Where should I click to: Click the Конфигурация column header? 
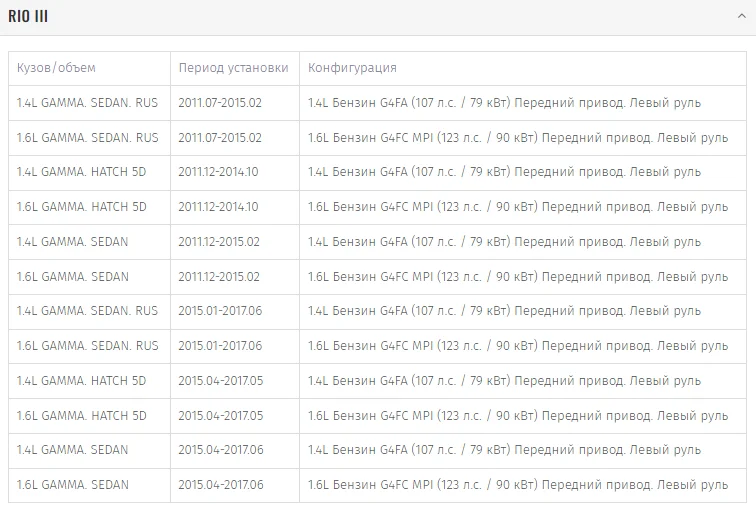point(352,68)
